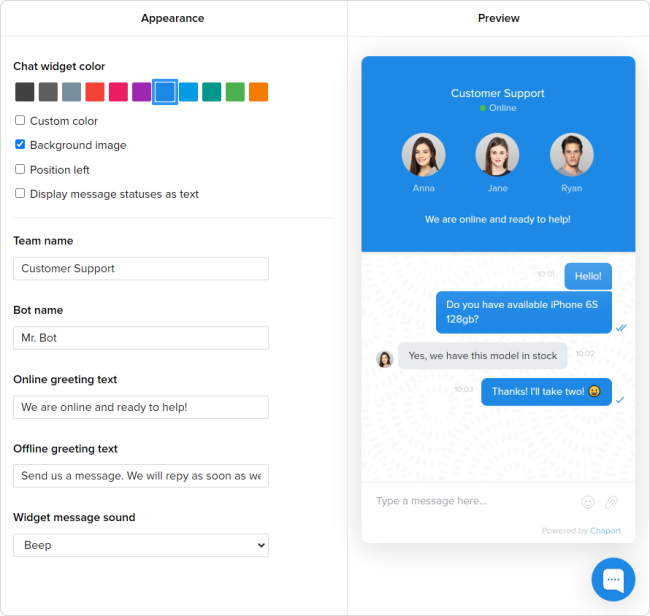The width and height of the screenshot is (650, 616).
Task: Open the Chaport link in widget footer
Action: pos(604,531)
